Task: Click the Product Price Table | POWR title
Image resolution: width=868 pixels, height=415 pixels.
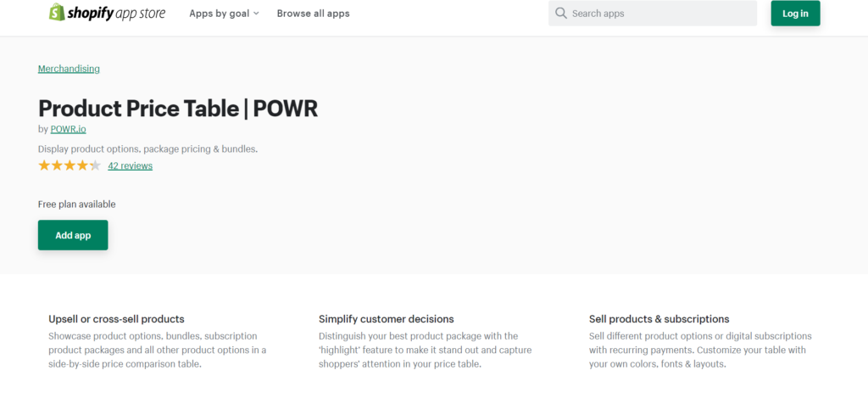Action: click(x=178, y=108)
